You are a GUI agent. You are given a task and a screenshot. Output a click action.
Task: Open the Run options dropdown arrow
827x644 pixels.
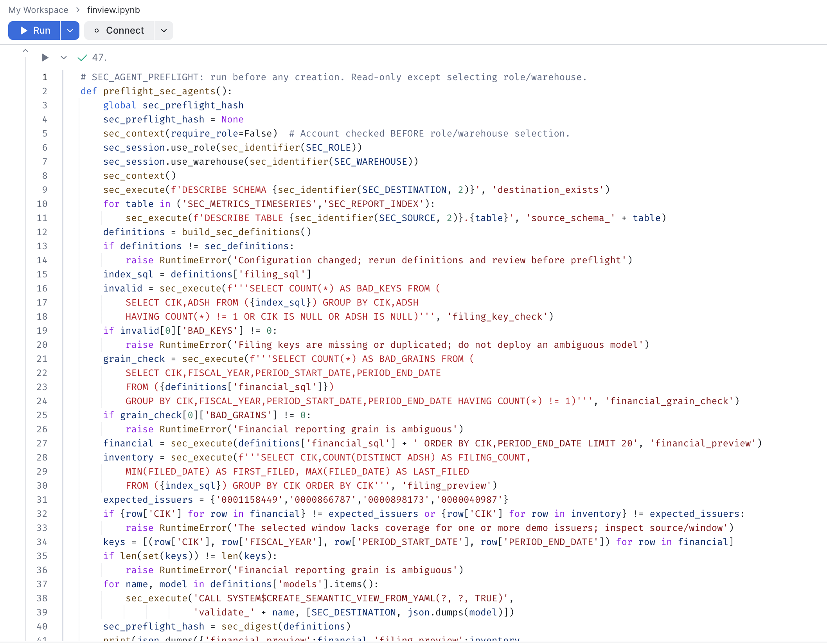(x=70, y=31)
